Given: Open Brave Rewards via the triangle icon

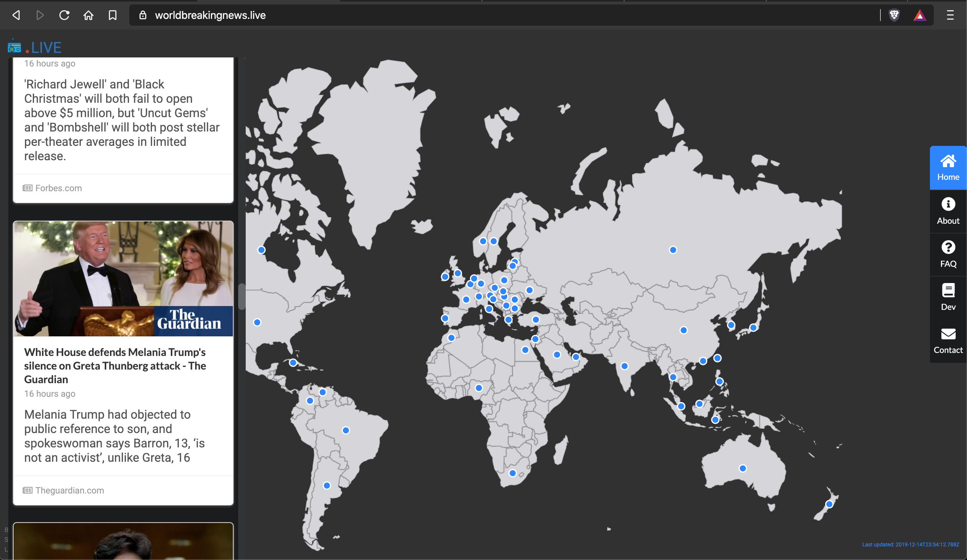Looking at the screenshot, I should click(920, 15).
